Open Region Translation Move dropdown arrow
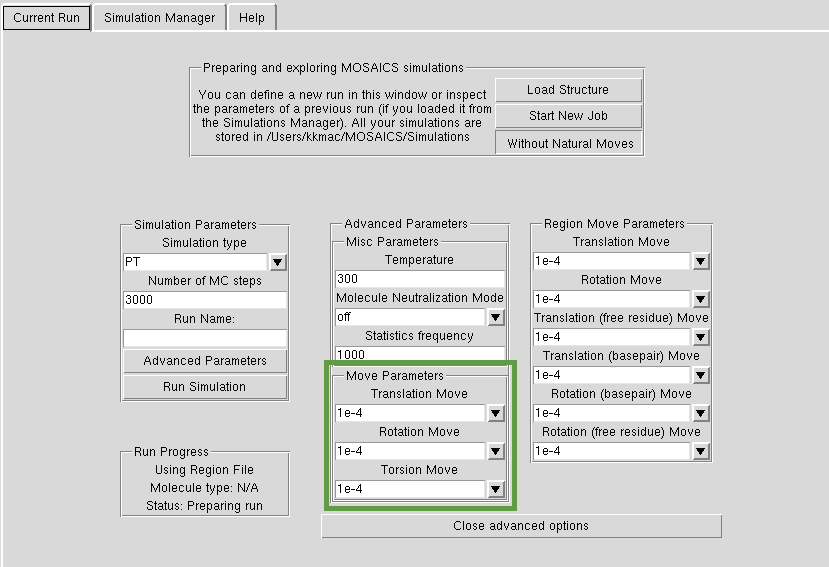Viewport: 829px width, 567px height. [x=701, y=261]
